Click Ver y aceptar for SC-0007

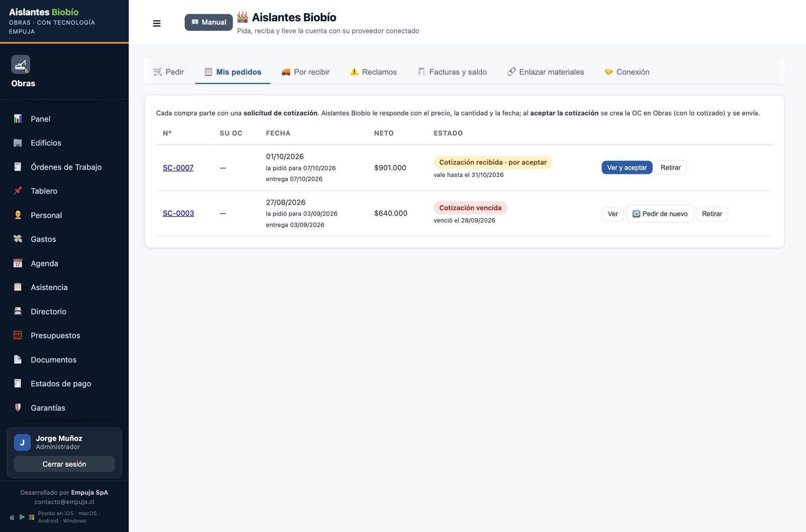[627, 168]
